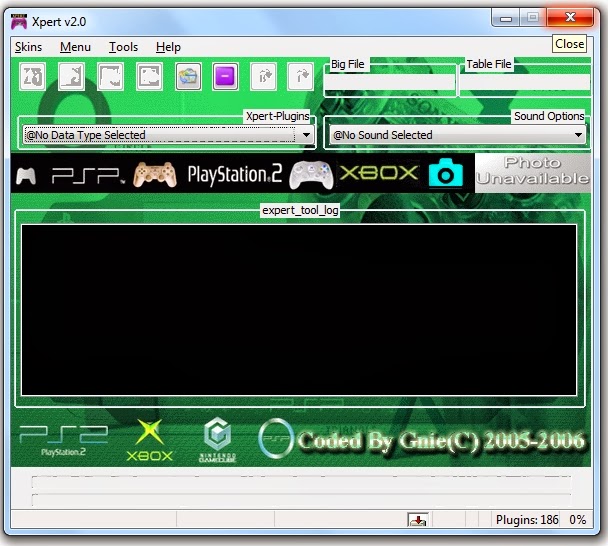The width and height of the screenshot is (608, 546).
Task: Click the red download arrow status bar icon
Action: (x=418, y=520)
